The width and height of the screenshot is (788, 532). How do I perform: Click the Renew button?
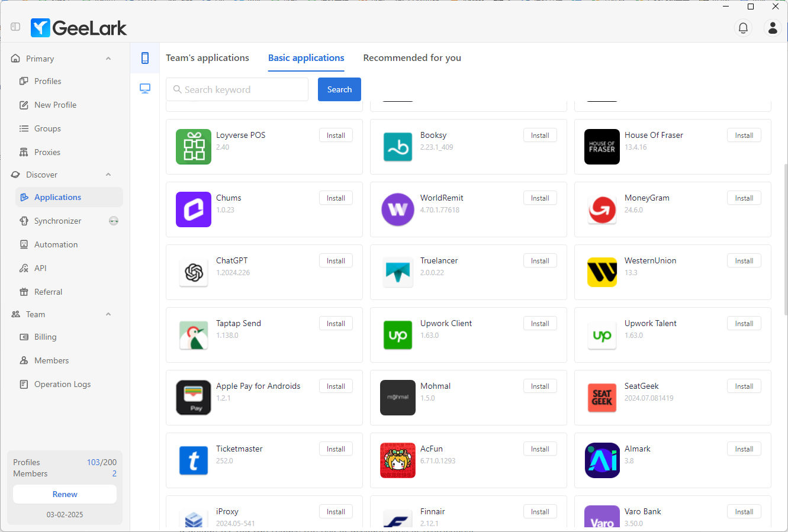[65, 494]
